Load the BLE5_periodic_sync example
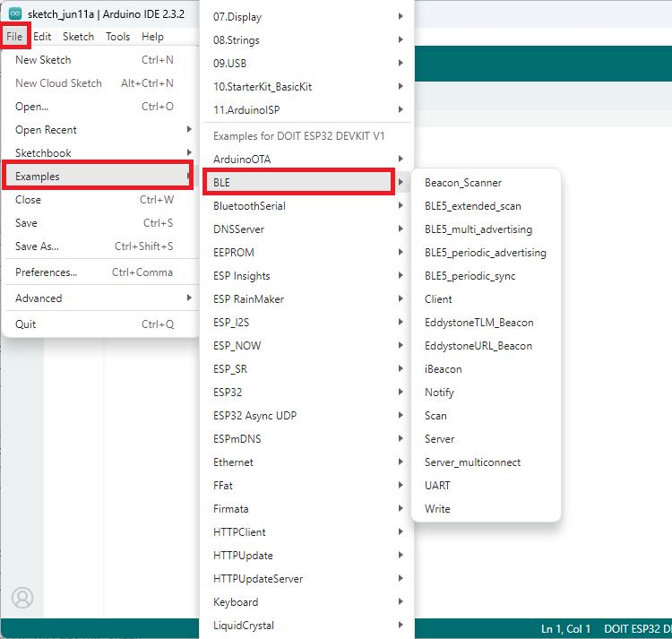 [486, 275]
